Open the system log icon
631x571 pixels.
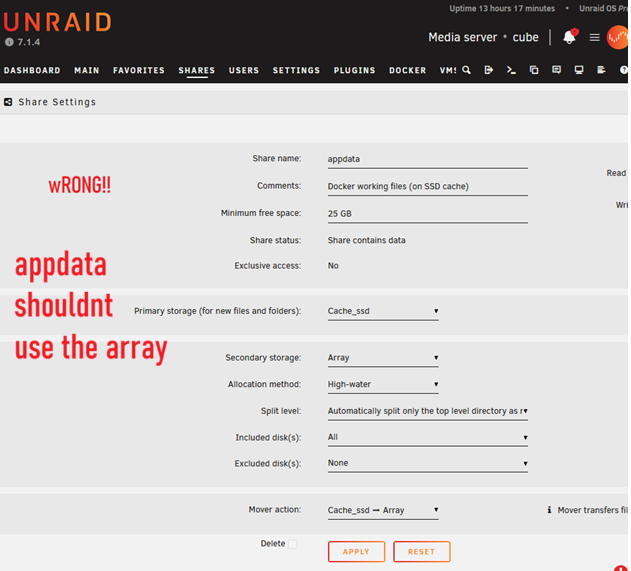601,70
